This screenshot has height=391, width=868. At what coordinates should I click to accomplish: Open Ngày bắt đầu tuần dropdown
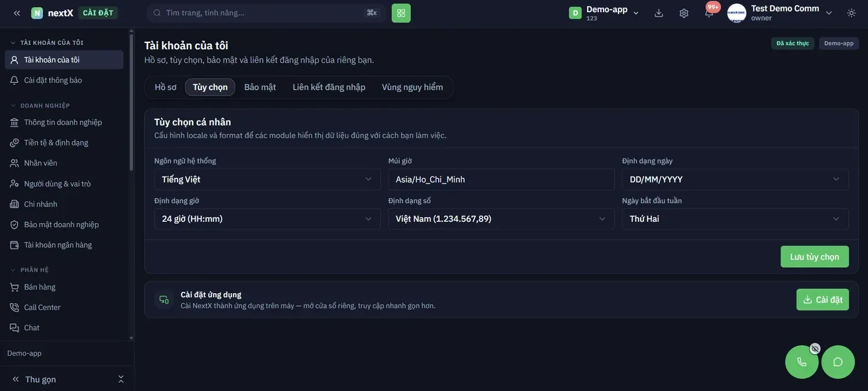tap(735, 219)
